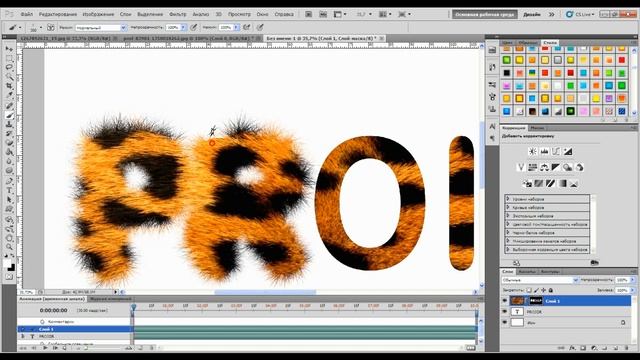Click the Основная рабочая среда workspace button
This screenshot has height=360, width=640.
click(x=484, y=14)
